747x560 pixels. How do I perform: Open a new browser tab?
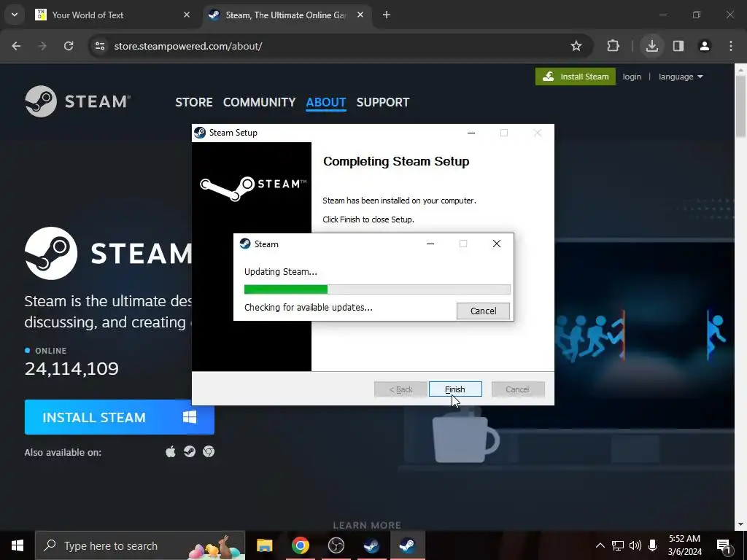pyautogui.click(x=387, y=15)
